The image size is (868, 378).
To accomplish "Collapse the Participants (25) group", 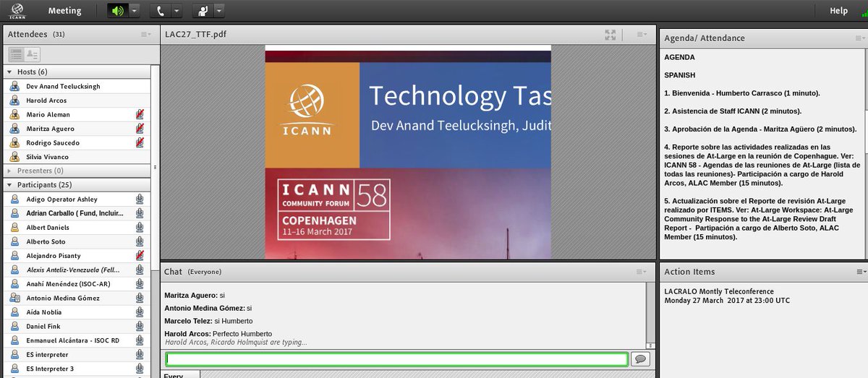I will [x=9, y=185].
